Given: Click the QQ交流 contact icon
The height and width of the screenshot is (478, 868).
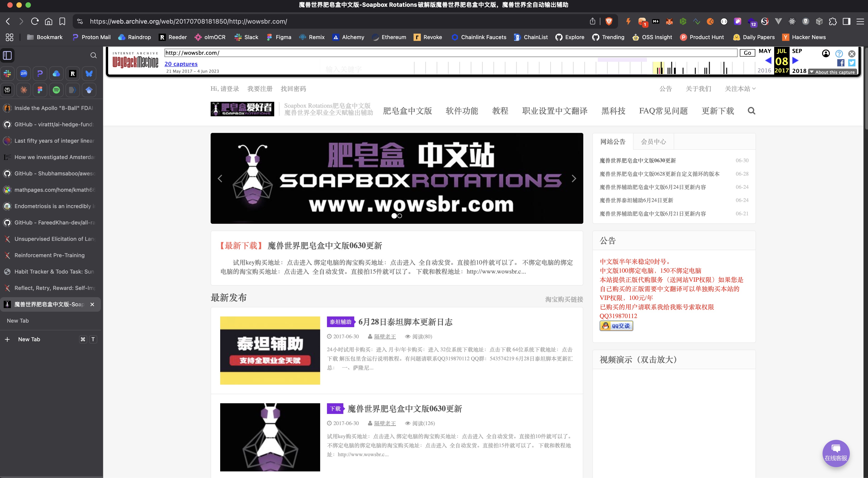Looking at the screenshot, I should tap(616, 326).
